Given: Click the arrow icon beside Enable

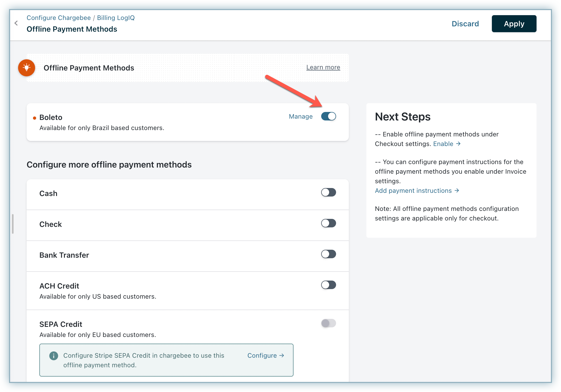Looking at the screenshot, I should tap(458, 144).
